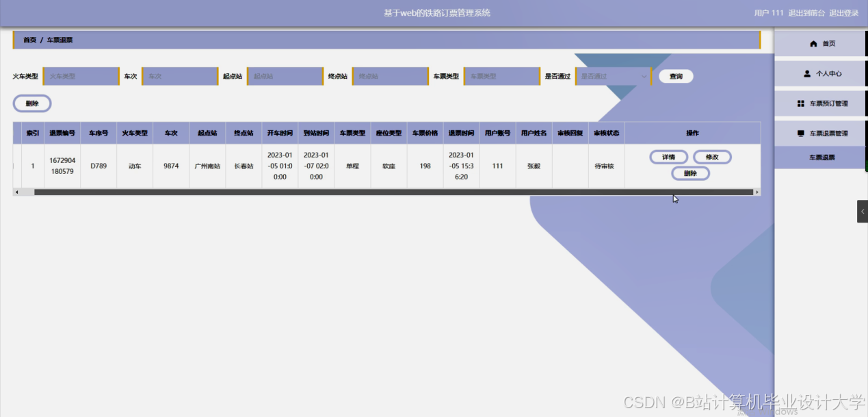Screen dimensions: 868x417
Task: Click the 软座 seat type cell
Action: pos(389,166)
